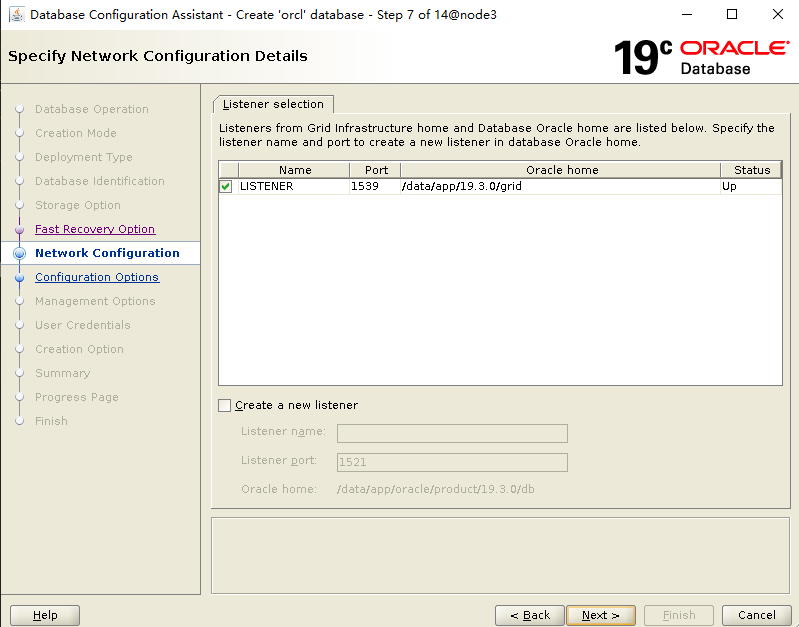Open the Help button
Screen dimensions: 799x627
[45, 615]
